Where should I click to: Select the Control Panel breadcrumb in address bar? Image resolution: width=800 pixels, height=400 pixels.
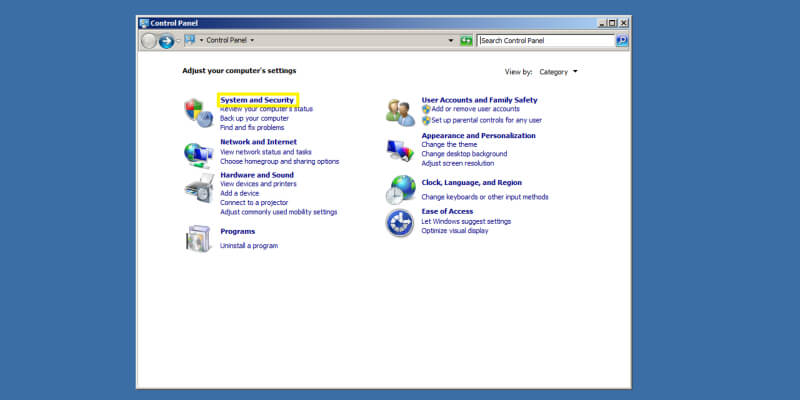click(x=227, y=40)
